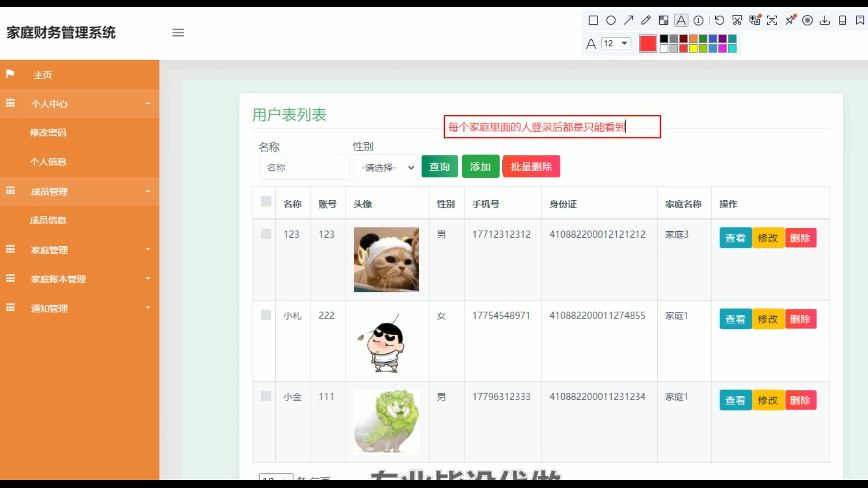Check the select-all header checkbox
This screenshot has height=488, width=868.
(266, 202)
